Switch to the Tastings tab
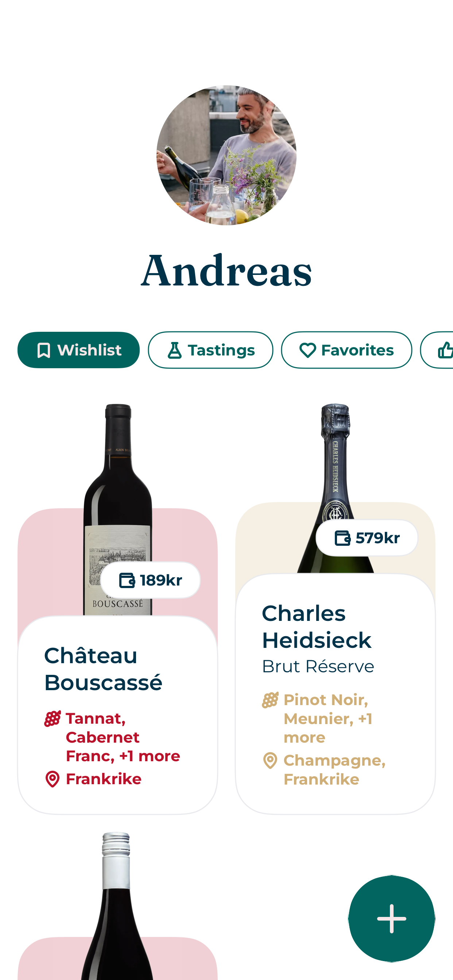Screen dimensions: 453x980 (x=210, y=350)
